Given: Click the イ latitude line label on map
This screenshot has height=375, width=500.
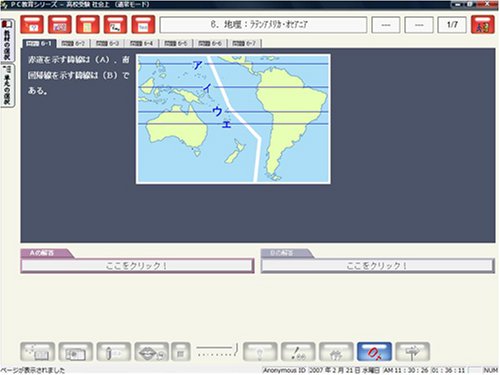Looking at the screenshot, I should pos(207,88).
